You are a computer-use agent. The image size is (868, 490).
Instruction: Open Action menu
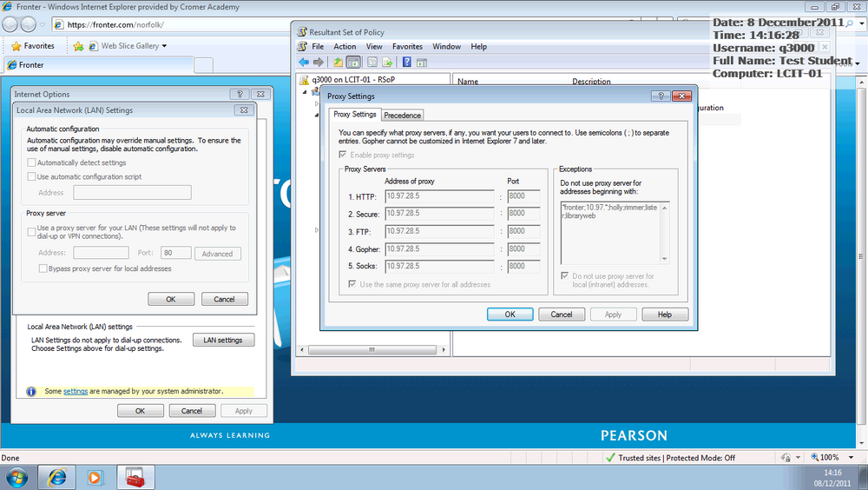point(345,47)
